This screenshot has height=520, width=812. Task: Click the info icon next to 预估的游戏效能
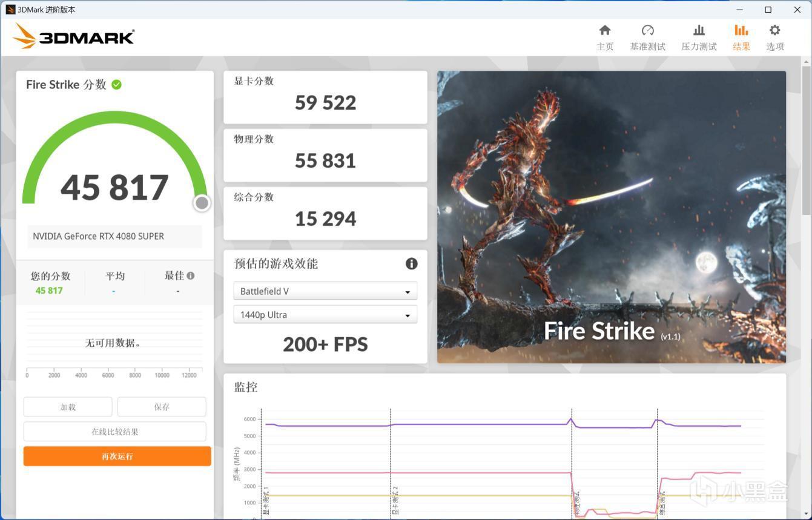click(x=412, y=263)
